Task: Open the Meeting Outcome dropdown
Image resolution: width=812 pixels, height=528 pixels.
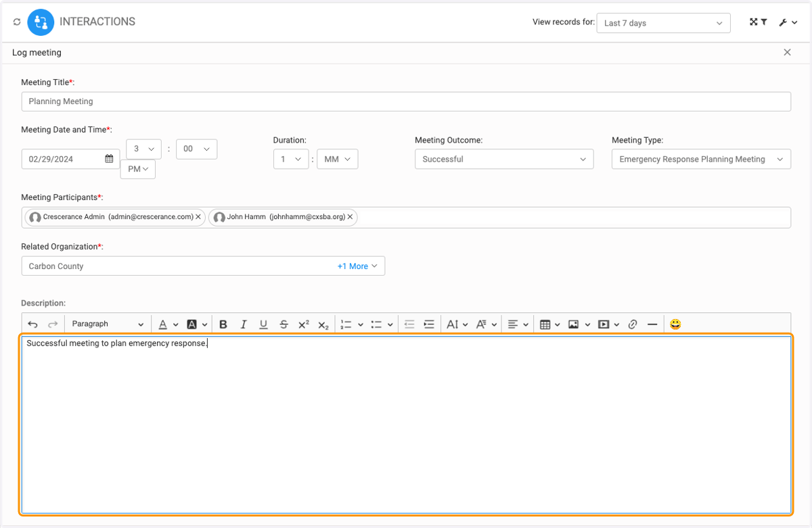Action: click(x=504, y=159)
